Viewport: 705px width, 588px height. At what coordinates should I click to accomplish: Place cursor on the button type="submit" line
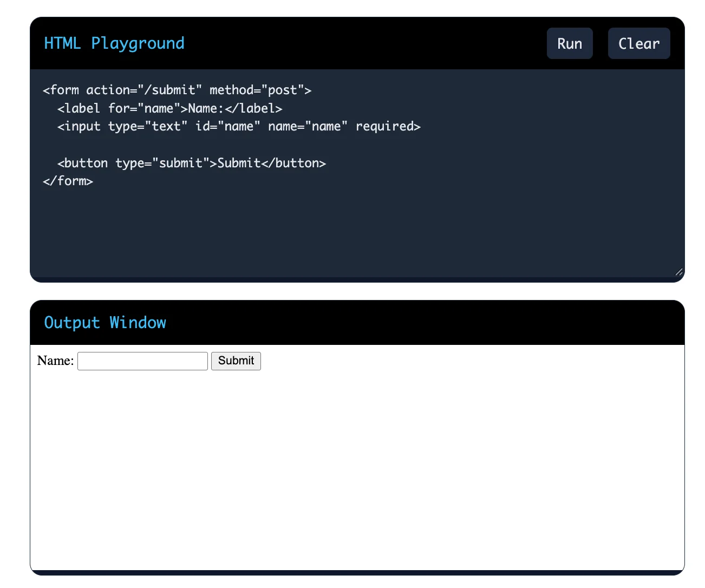coord(192,163)
